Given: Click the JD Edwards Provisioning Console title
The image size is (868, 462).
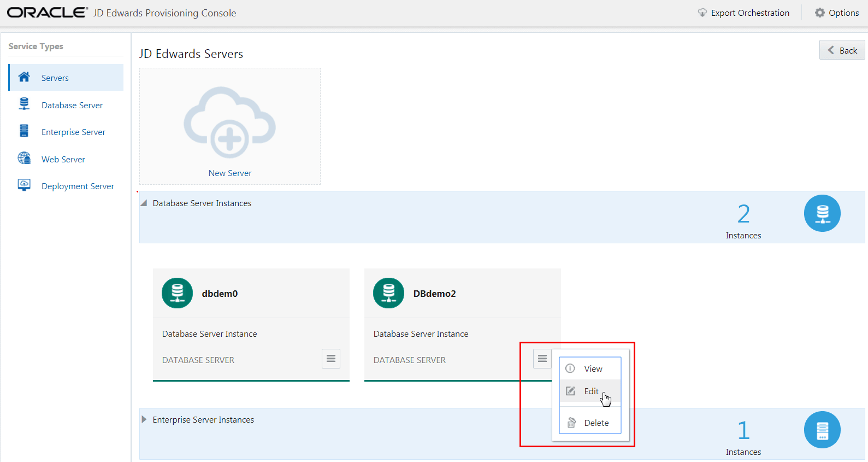Looking at the screenshot, I should tap(165, 13).
